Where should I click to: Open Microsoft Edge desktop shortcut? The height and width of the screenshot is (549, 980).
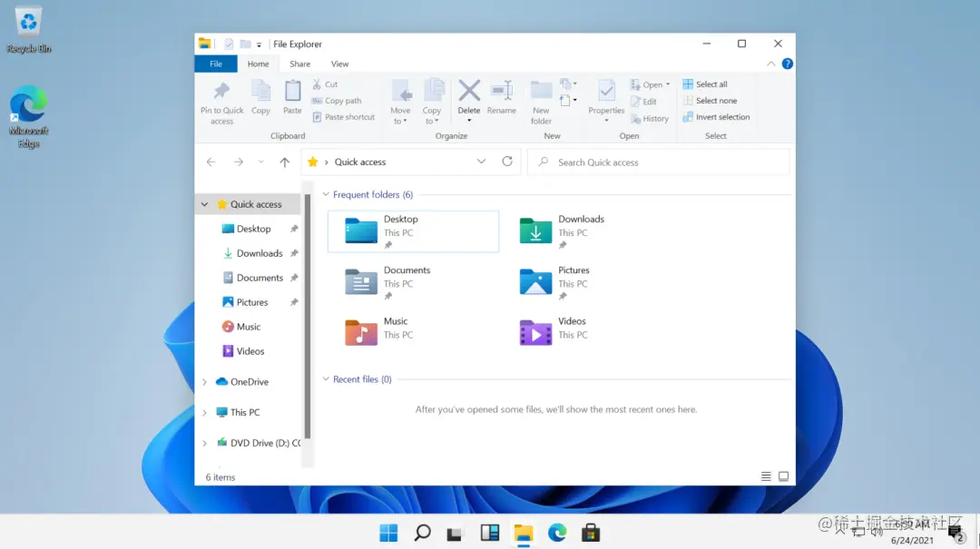tap(29, 117)
